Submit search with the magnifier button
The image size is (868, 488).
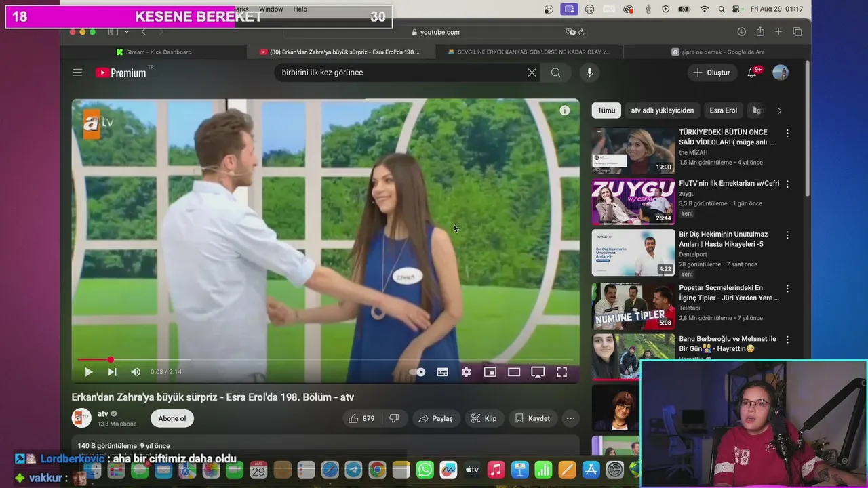tap(556, 73)
